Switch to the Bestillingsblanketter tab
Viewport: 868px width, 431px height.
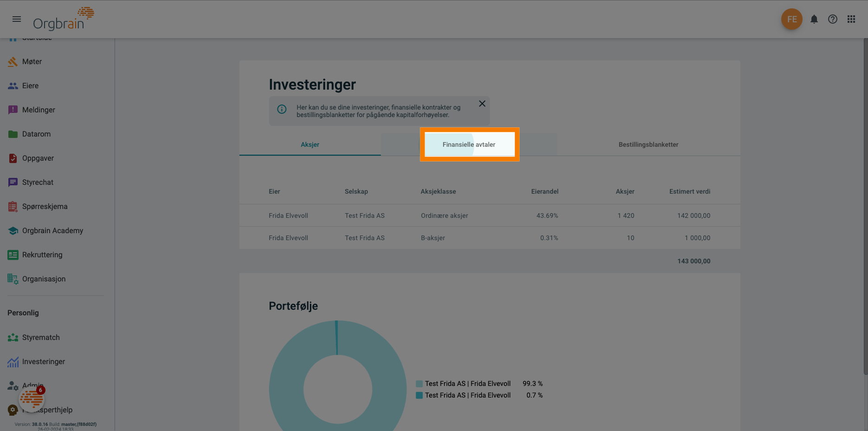pyautogui.click(x=648, y=144)
